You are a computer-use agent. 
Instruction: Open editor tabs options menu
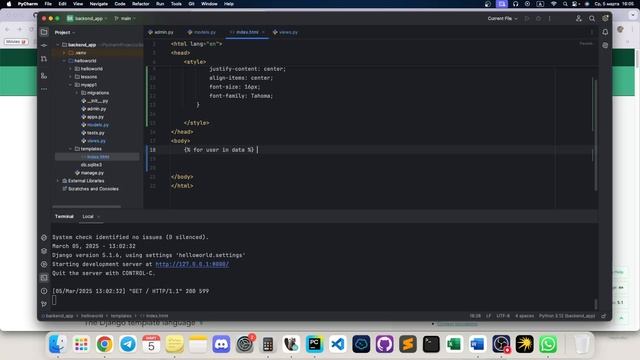592,32
